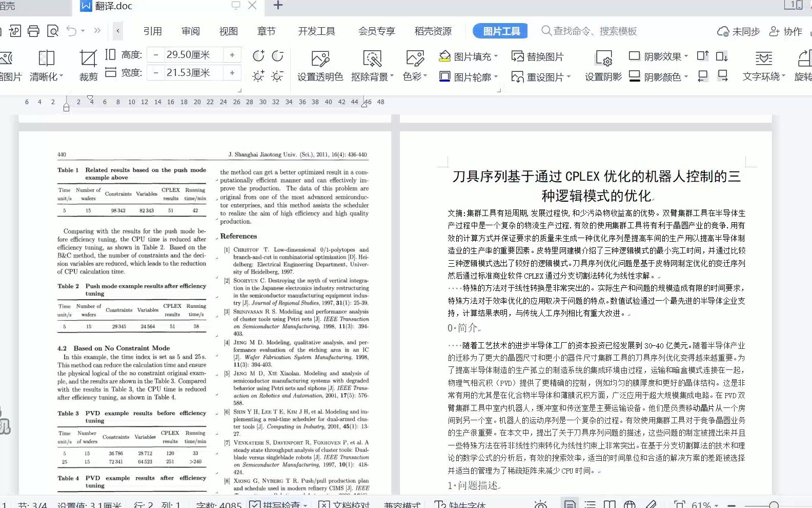Expand 重设图片 reset picture dropdown
812x508 pixels.
(569, 76)
